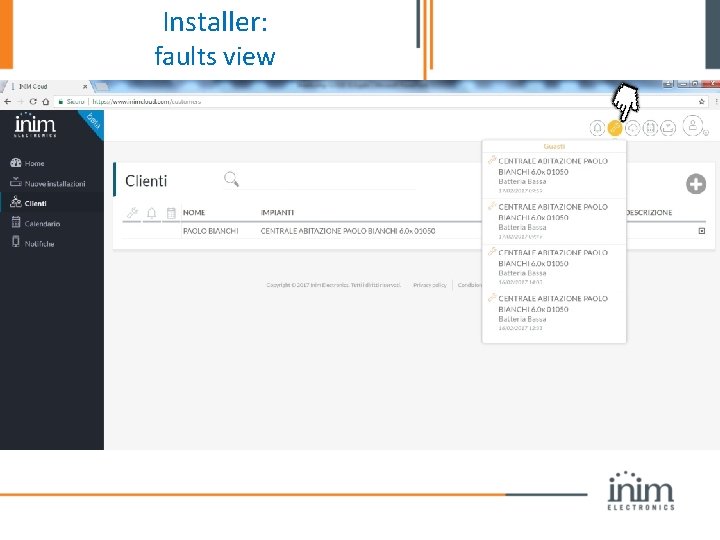Click the bookmark star in address bar

(x=701, y=101)
